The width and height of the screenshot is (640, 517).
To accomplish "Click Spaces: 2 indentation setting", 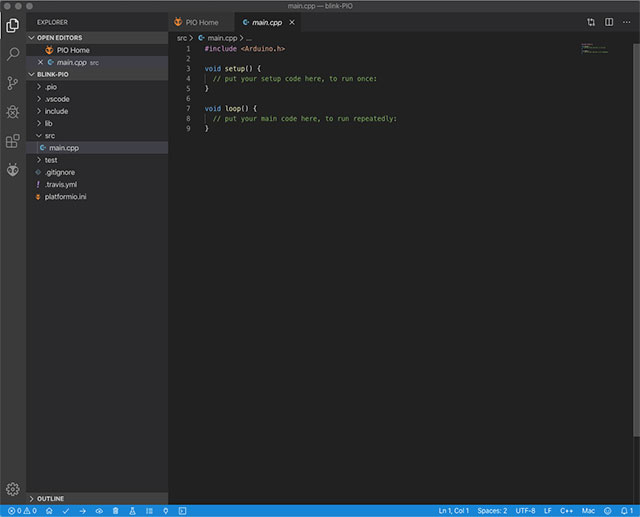I will [491, 510].
